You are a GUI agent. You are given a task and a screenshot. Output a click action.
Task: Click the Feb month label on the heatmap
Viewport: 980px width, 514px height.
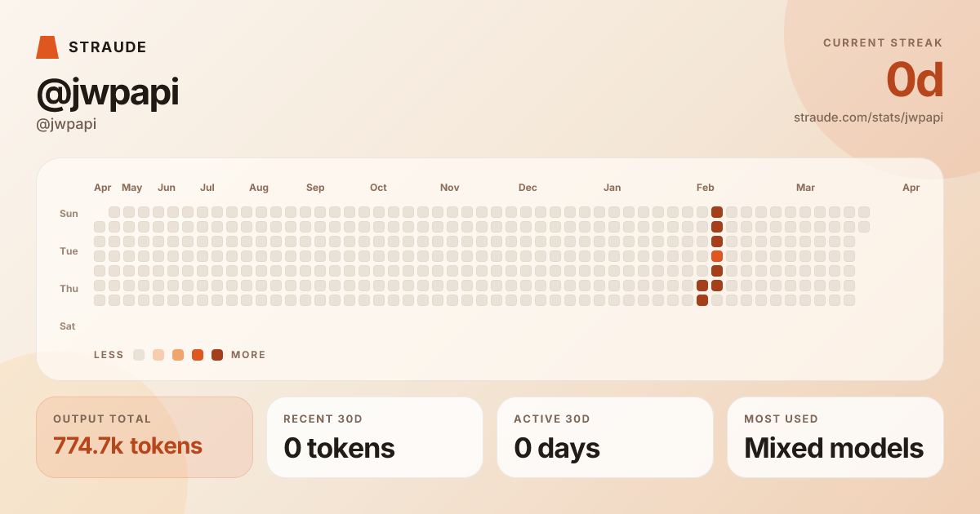point(706,188)
